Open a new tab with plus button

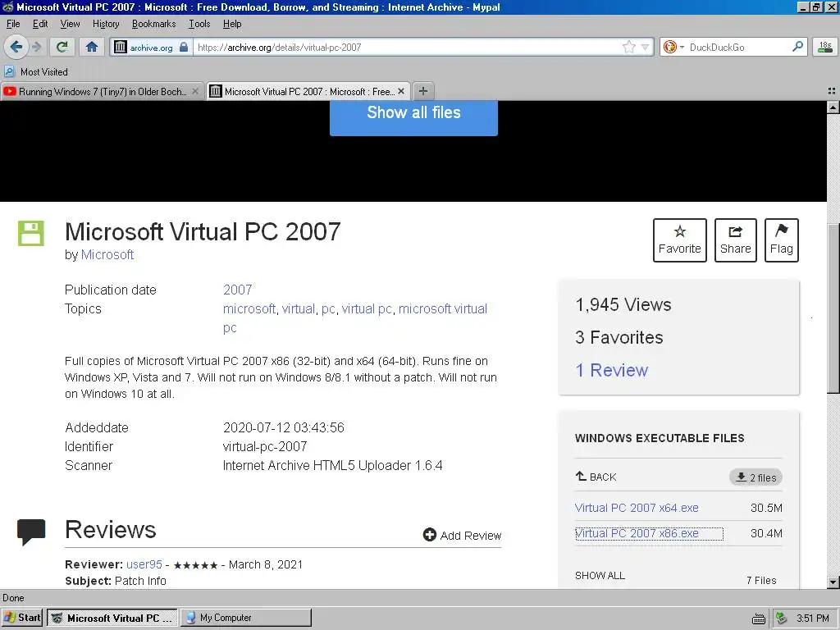pos(422,91)
